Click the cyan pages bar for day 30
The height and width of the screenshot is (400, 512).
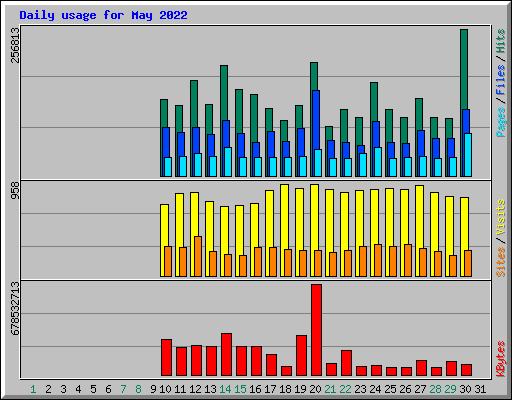tap(468, 155)
